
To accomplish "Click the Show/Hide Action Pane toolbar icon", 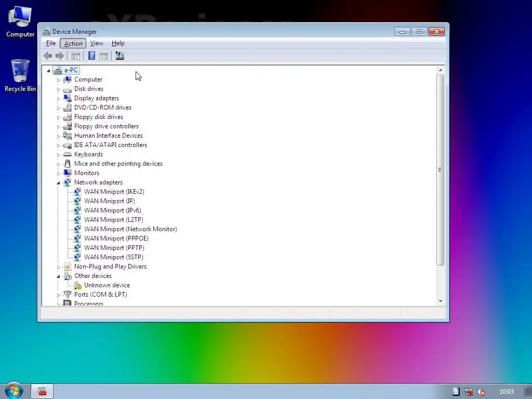I will click(x=104, y=56).
